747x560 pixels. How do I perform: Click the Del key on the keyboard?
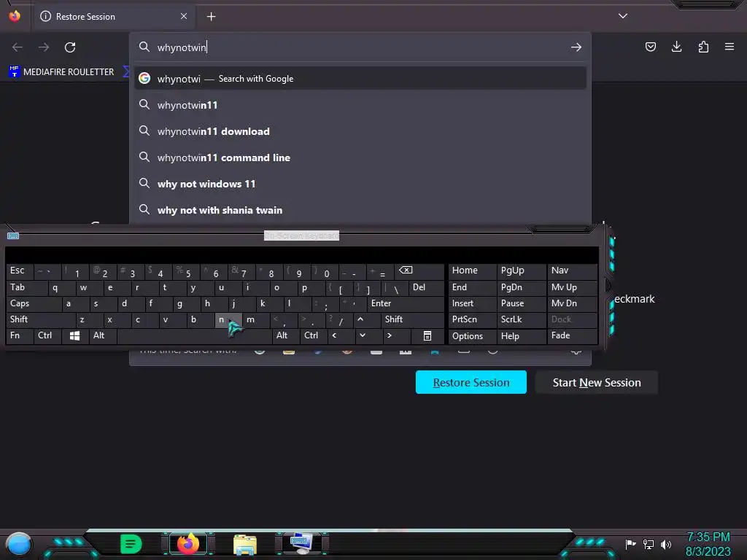coord(426,287)
